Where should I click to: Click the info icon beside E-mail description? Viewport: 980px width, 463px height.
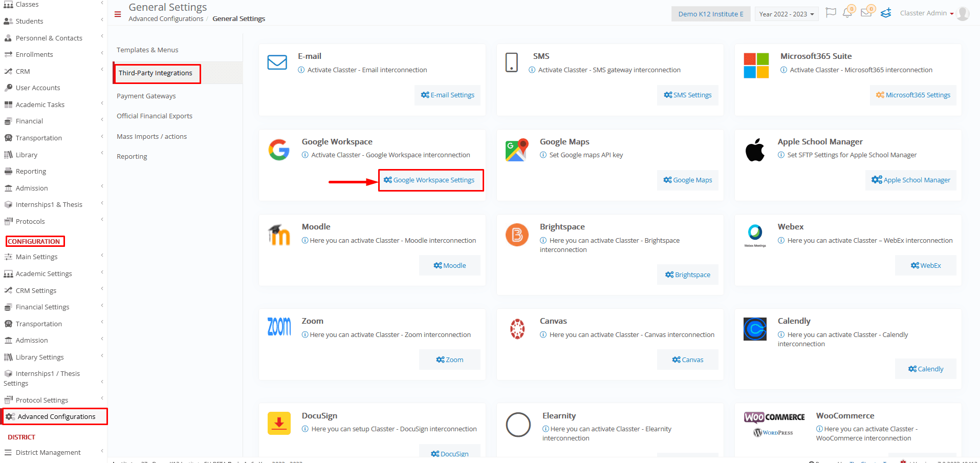(x=301, y=70)
